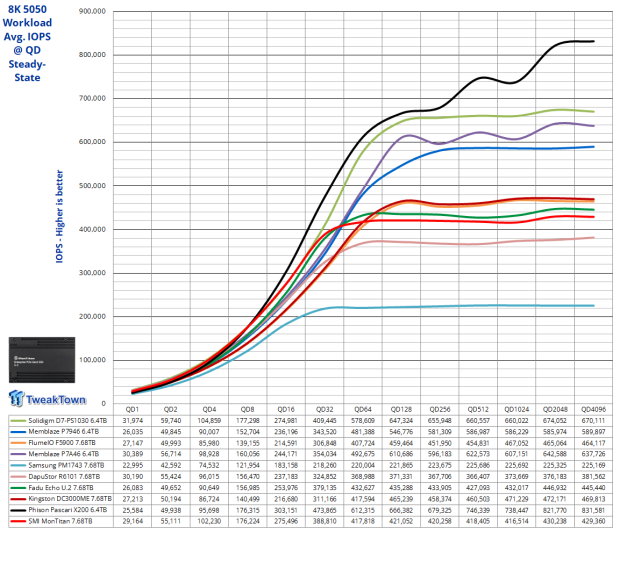Click the purple Memblaze P7A46 legend swatch
This screenshot has width=620, height=568.
click(x=18, y=454)
